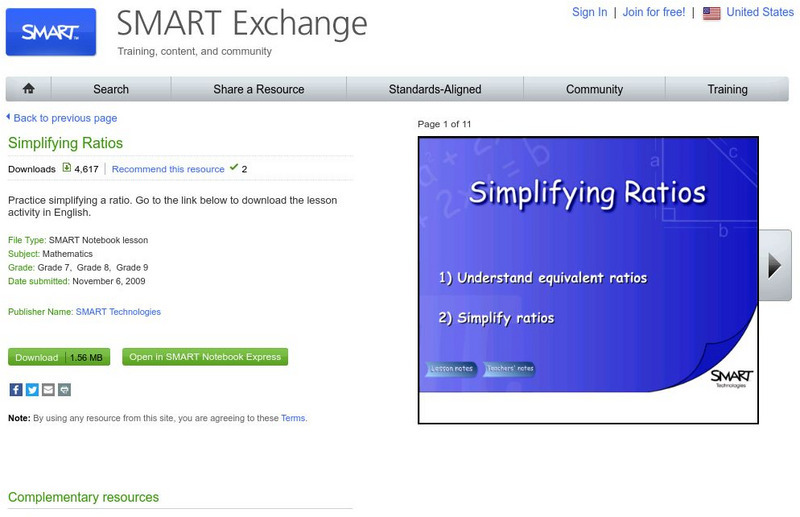Click the SMART Exchange site title
The width and height of the screenshot is (800, 517).
[242, 23]
